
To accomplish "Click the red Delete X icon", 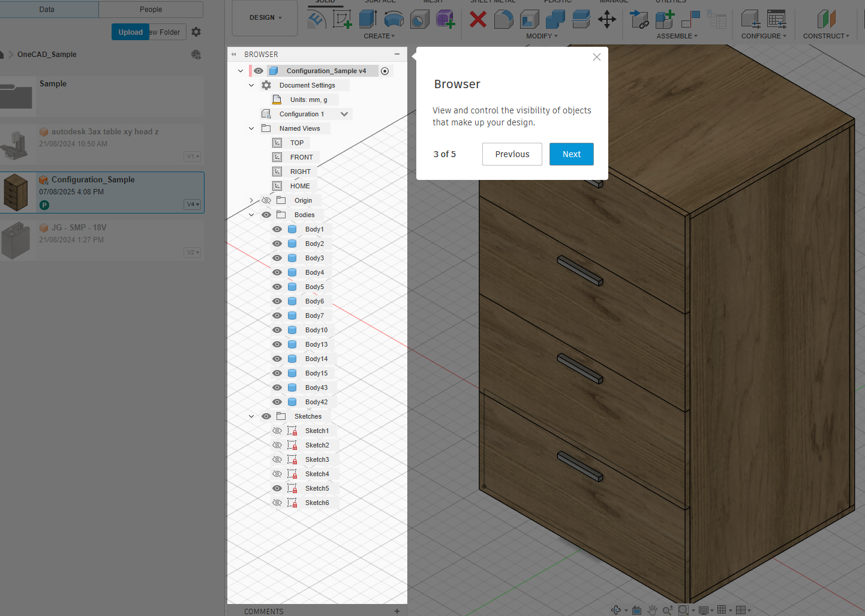I will [x=477, y=19].
